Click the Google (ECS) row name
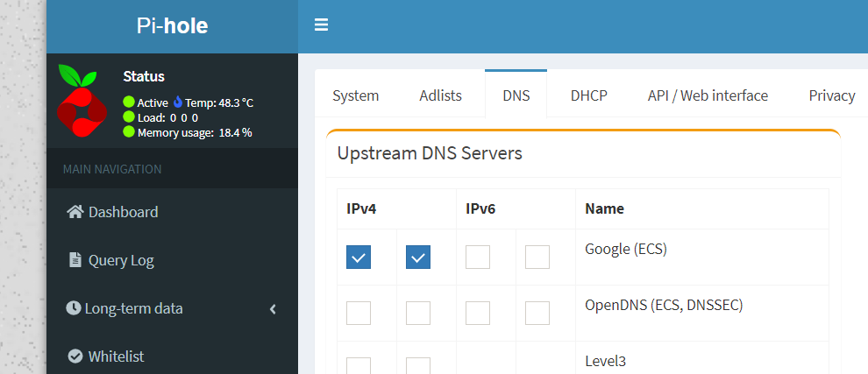 pos(626,250)
